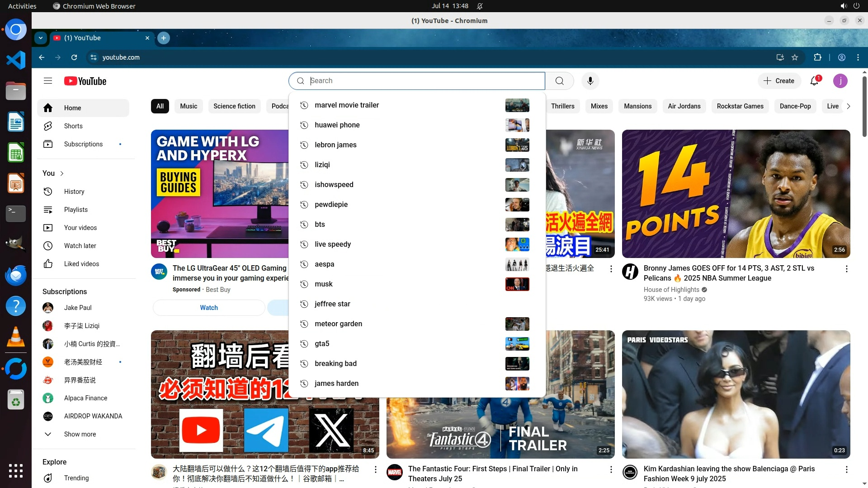The image size is (868, 488).
Task: Click the voice search microphone icon
Action: point(590,81)
